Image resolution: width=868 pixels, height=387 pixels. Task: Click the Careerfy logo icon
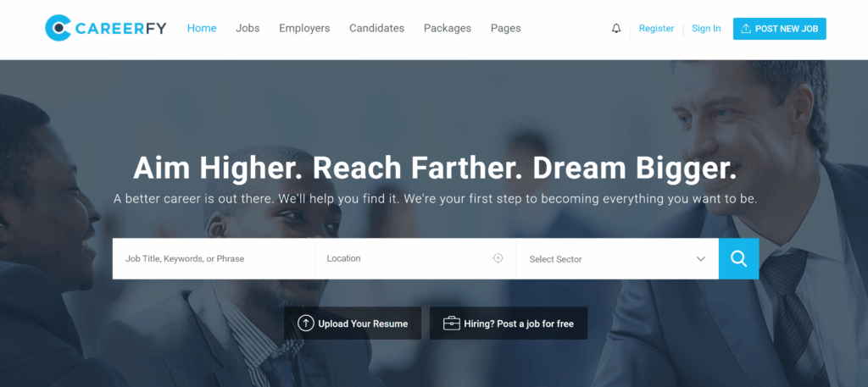tap(58, 28)
